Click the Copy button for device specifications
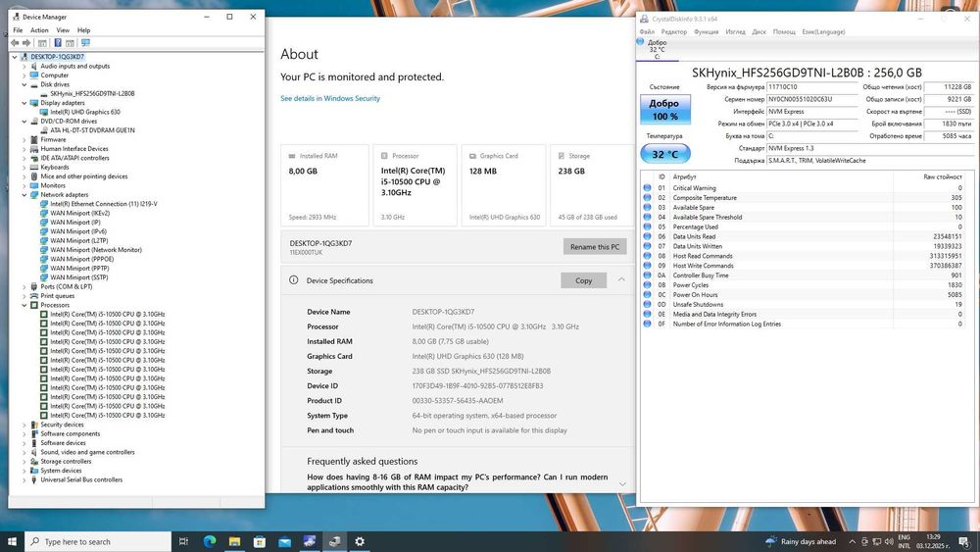This screenshot has height=552, width=980. pyautogui.click(x=583, y=280)
